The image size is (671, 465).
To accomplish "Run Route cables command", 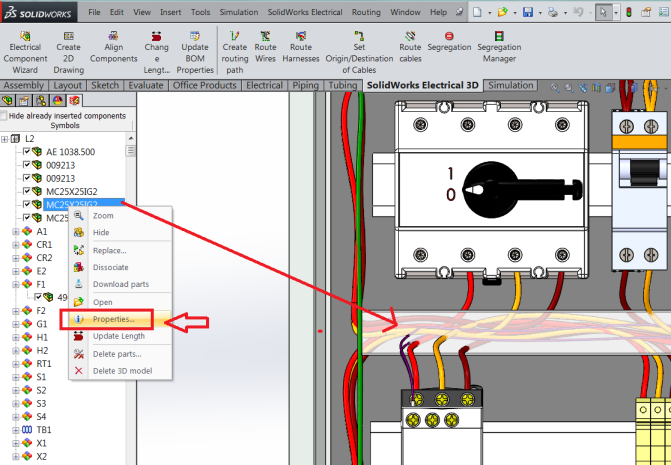I will [x=410, y=47].
